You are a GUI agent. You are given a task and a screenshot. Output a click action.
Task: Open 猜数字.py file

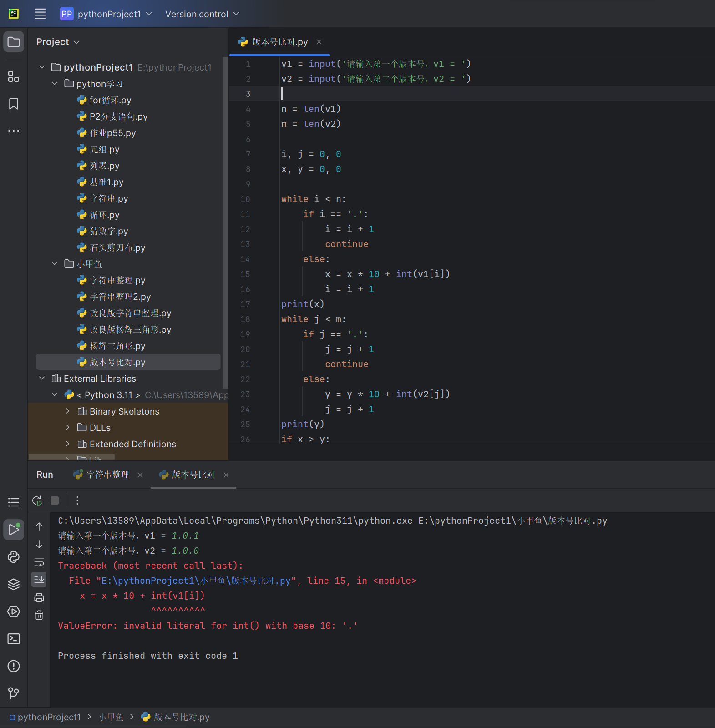tap(109, 231)
